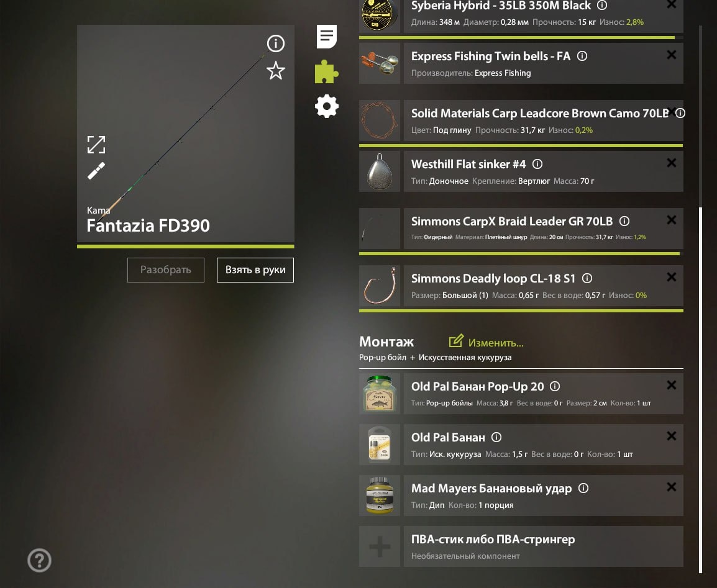This screenshot has width=717, height=588.
Task: Mark Fantazia FD390 as favorite with star
Action: coord(276,71)
